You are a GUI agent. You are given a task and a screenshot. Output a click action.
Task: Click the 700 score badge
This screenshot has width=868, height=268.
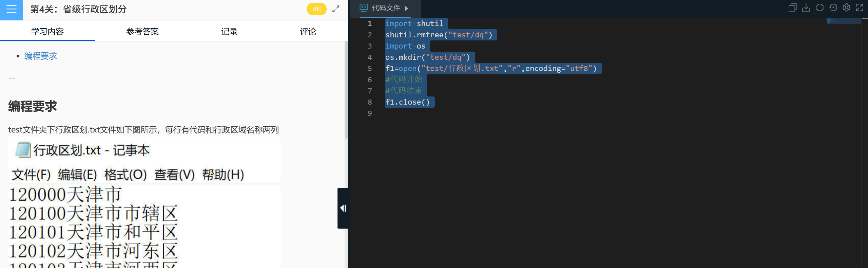pyautogui.click(x=316, y=9)
